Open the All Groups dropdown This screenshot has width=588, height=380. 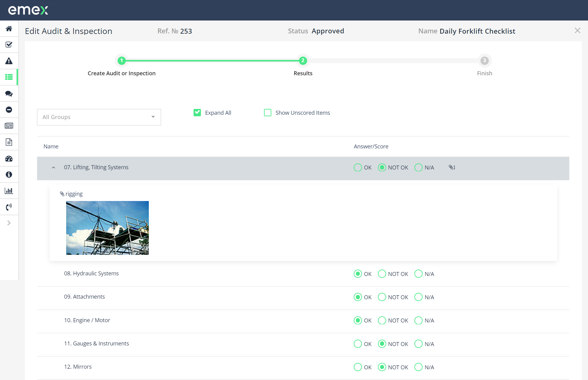(99, 117)
